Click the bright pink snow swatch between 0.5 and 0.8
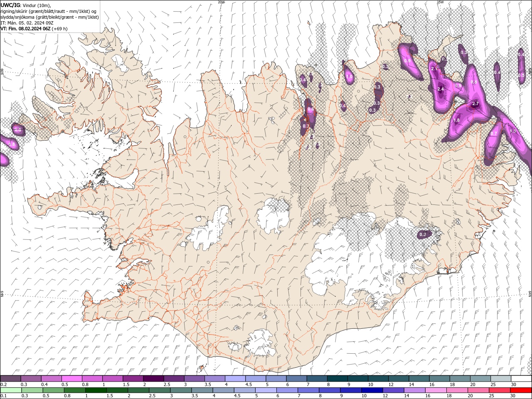This screenshot has width=532, height=399. pyautogui.click(x=71, y=379)
